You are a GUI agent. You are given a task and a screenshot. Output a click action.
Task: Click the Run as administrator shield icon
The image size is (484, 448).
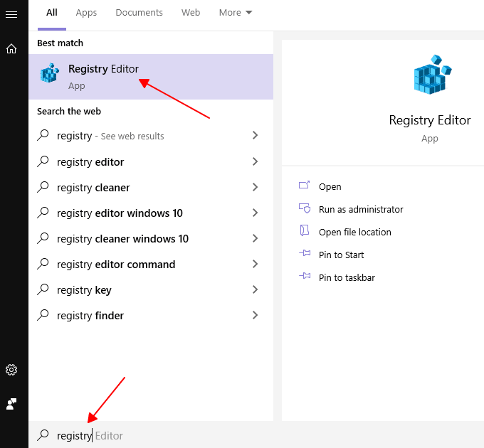click(305, 208)
